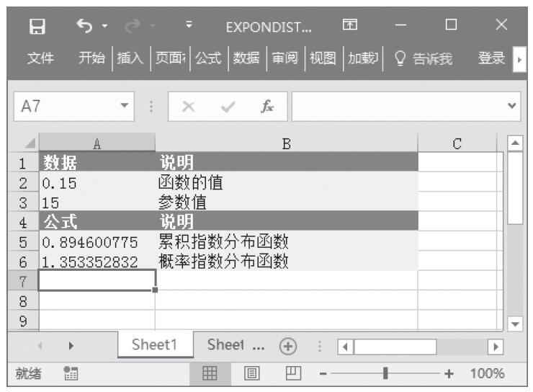Select the Sheet1 tab
Viewport: 533px width, 392px height.
[x=154, y=345]
